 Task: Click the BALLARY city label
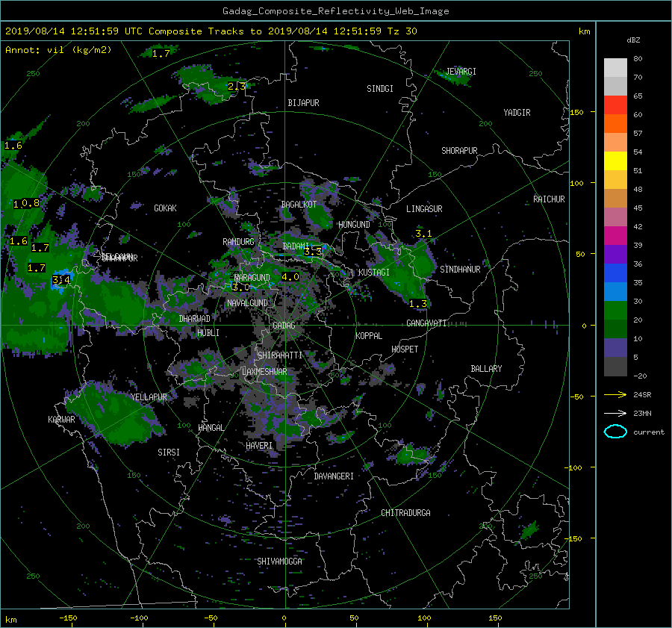point(486,369)
